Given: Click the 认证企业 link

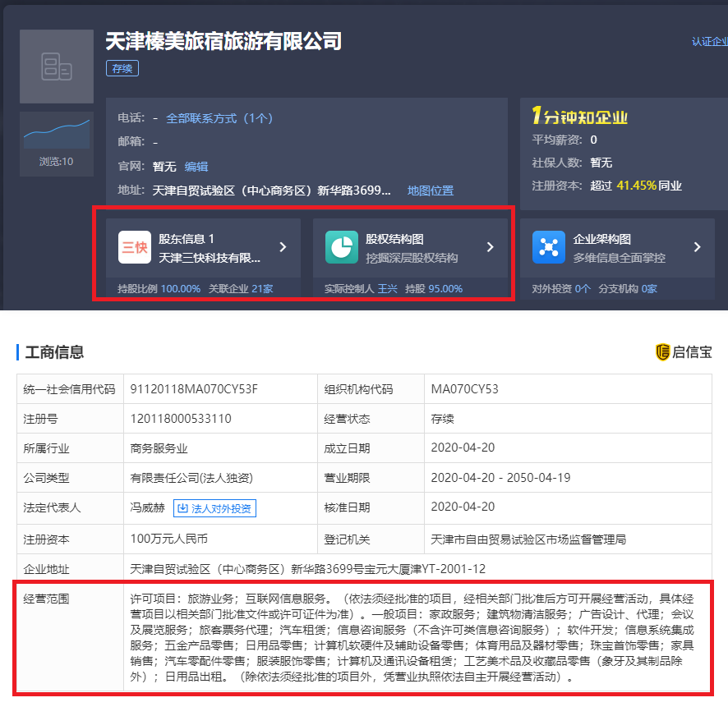Looking at the screenshot, I should pos(710,42).
